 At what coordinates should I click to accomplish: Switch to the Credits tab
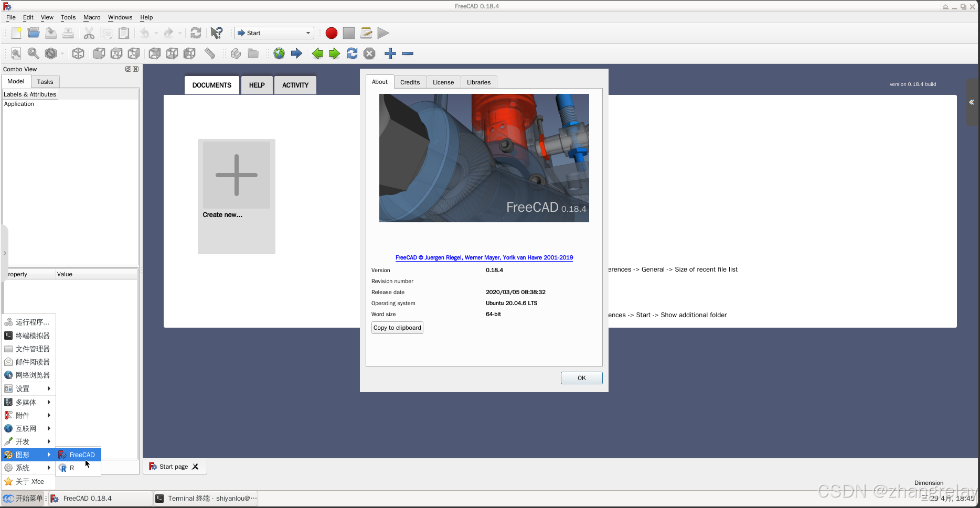click(x=410, y=82)
